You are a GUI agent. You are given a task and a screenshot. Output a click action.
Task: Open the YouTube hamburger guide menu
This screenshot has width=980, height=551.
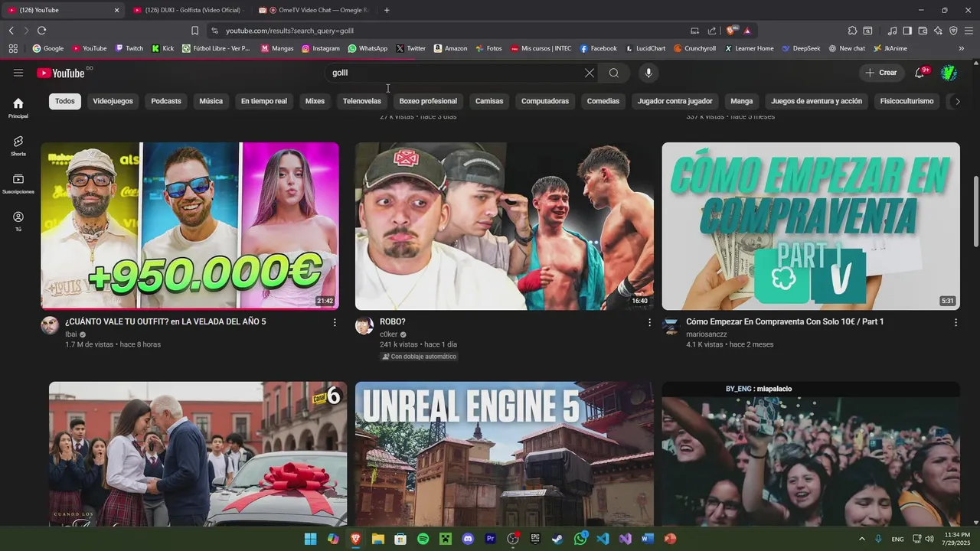(18, 73)
